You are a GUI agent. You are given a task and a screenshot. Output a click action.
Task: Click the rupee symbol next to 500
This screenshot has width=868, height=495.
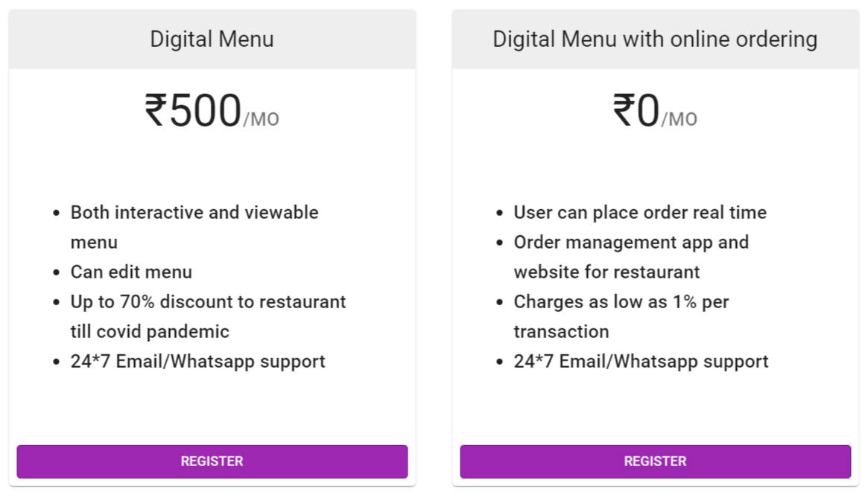156,112
